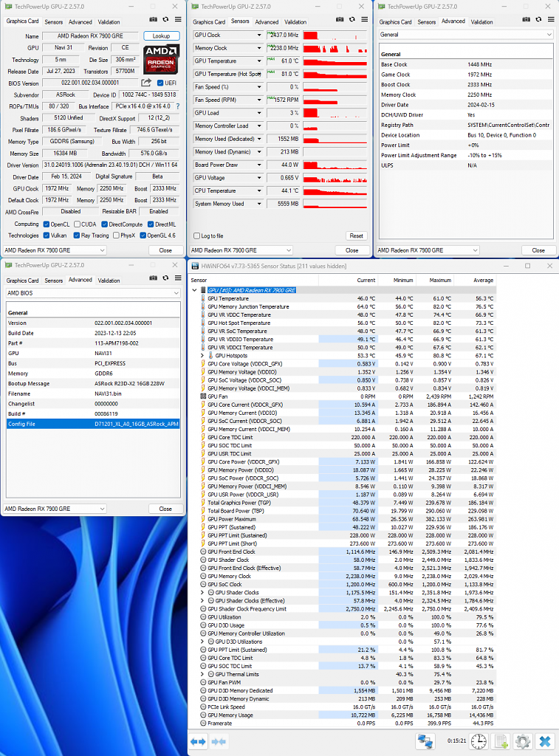Click HWiNFO log file add icon
This screenshot has height=756, width=559.
click(x=501, y=741)
